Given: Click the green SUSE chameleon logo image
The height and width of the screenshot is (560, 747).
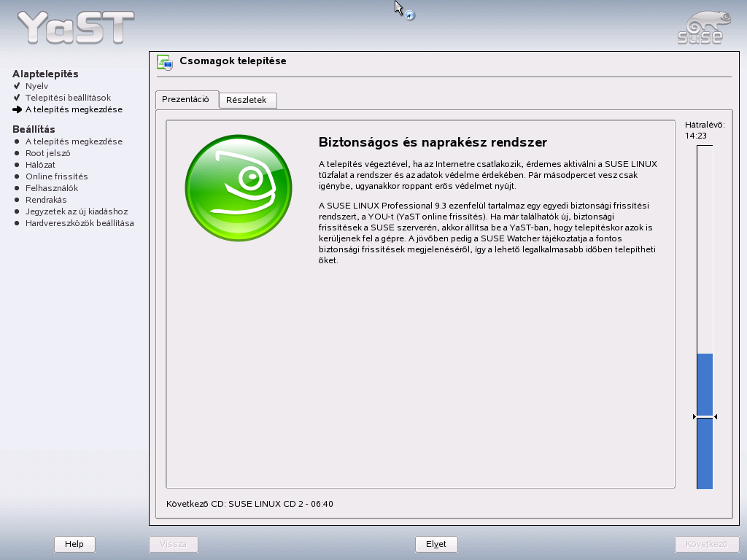Looking at the screenshot, I should click(x=239, y=187).
